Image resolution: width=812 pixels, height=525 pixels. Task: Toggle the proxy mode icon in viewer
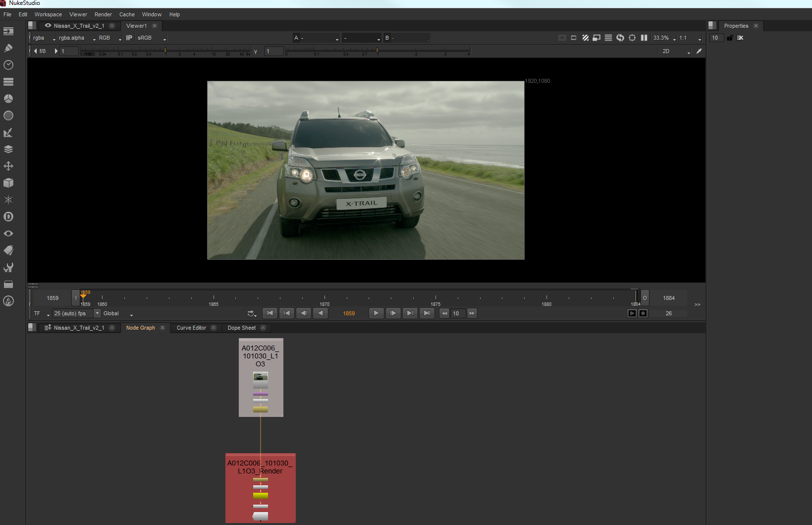tap(596, 38)
